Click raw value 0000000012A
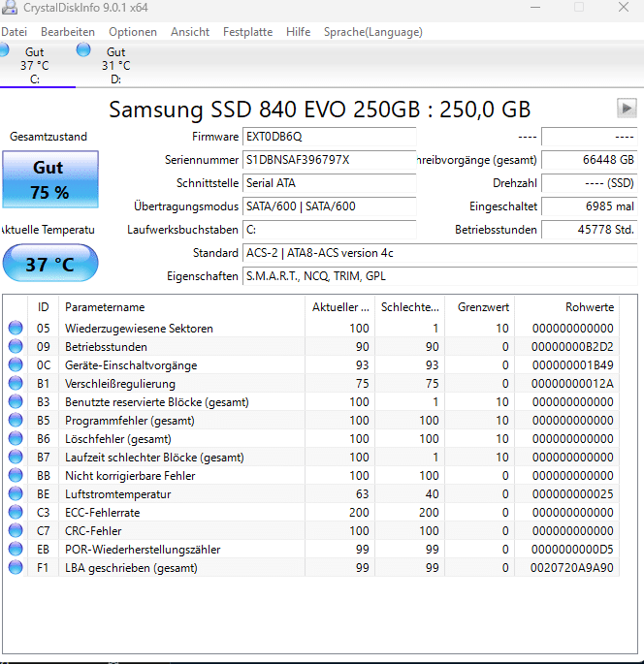 (572, 384)
